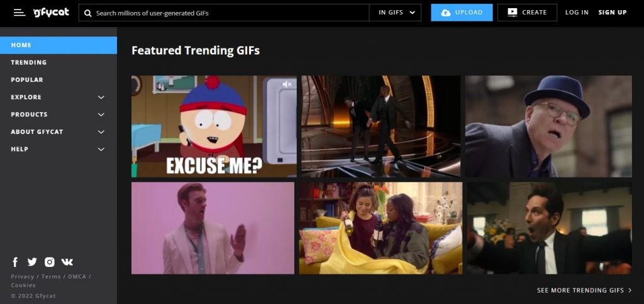Open the awards stage GIF
The height and width of the screenshot is (304, 644).
pyautogui.click(x=380, y=126)
